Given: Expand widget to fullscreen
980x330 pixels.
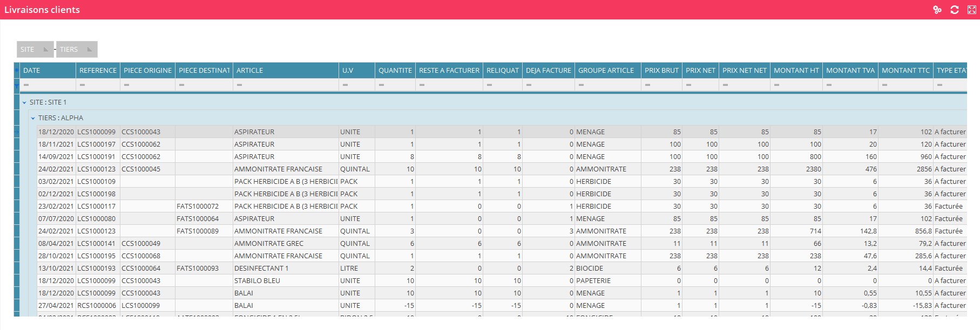Looking at the screenshot, I should (971, 10).
